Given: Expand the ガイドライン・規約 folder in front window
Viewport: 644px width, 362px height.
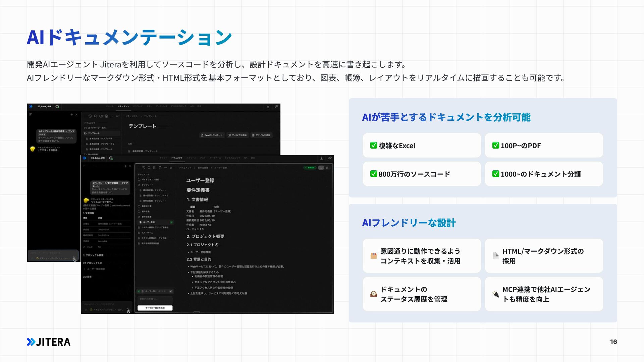Looking at the screenshot, I should [148, 180].
